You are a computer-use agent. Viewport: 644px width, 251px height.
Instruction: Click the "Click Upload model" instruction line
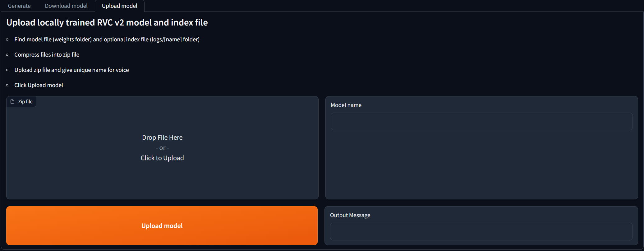click(39, 85)
